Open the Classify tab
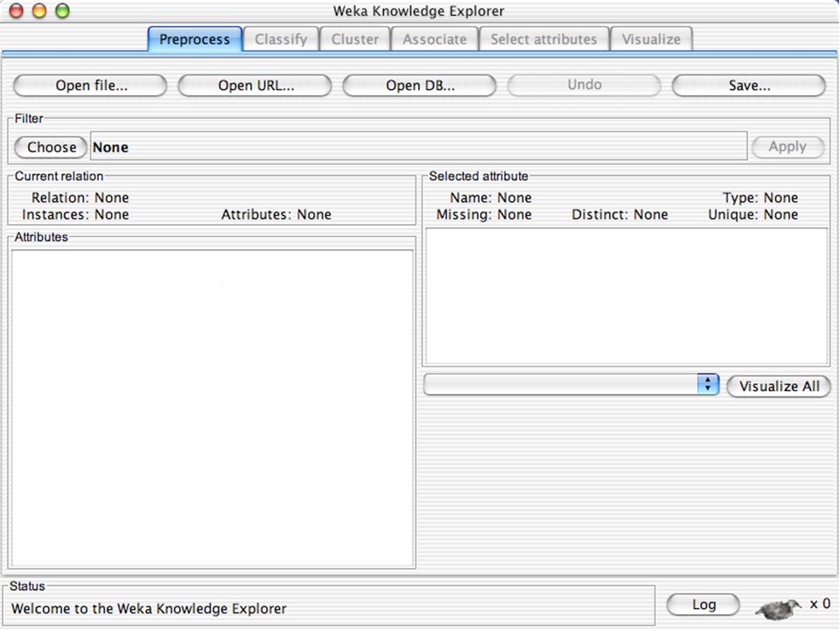Screen dimensions: 840x630 [281, 39]
